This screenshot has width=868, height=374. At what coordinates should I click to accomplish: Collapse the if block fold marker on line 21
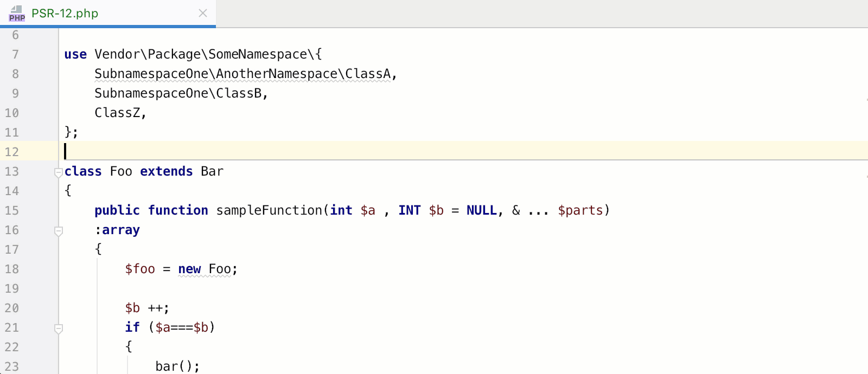[x=59, y=328]
